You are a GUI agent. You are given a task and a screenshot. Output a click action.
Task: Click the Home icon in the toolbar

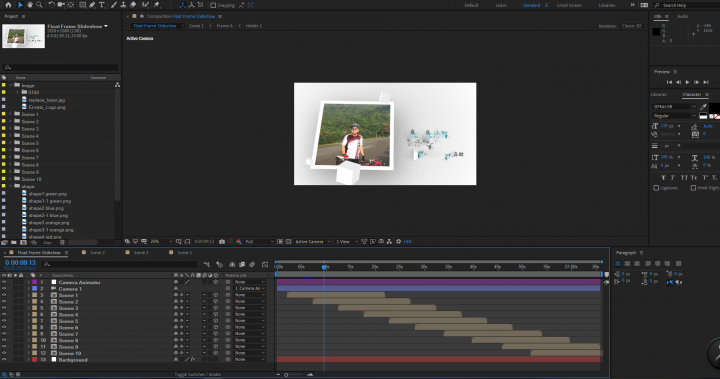(8, 5)
